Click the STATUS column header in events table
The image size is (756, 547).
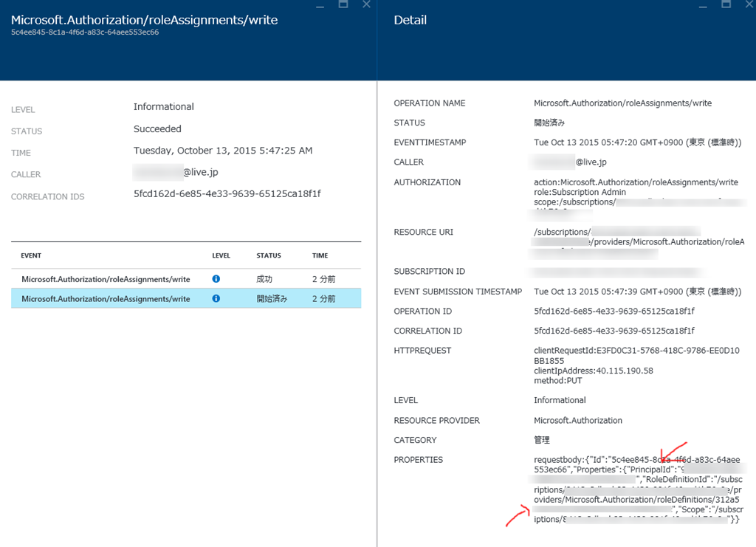(x=269, y=255)
